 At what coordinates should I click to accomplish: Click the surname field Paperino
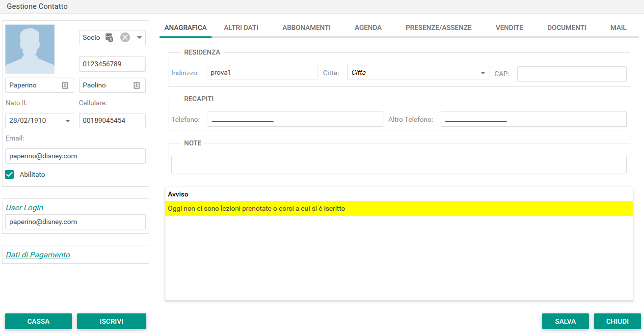(x=40, y=85)
